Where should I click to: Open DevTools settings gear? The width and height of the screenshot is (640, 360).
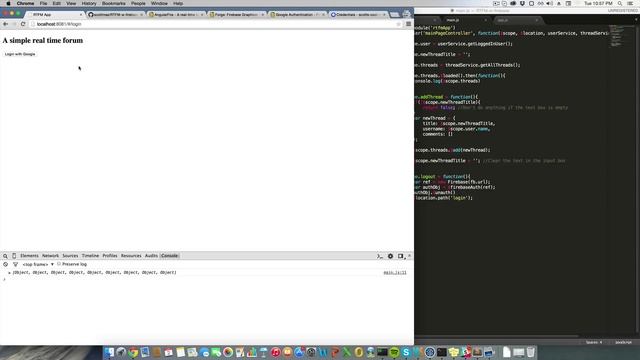tap(390, 256)
